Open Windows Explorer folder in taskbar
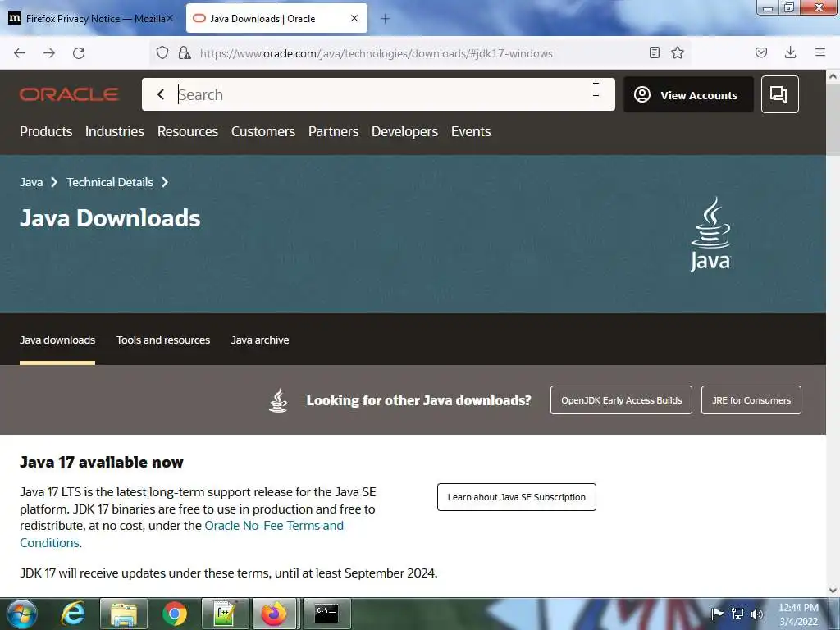 coord(124,614)
